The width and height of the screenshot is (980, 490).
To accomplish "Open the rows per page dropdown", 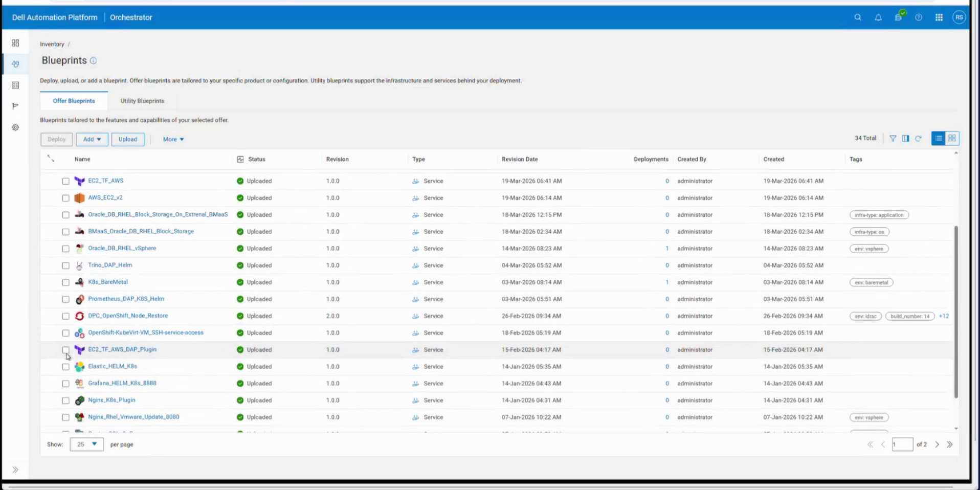I will point(87,444).
